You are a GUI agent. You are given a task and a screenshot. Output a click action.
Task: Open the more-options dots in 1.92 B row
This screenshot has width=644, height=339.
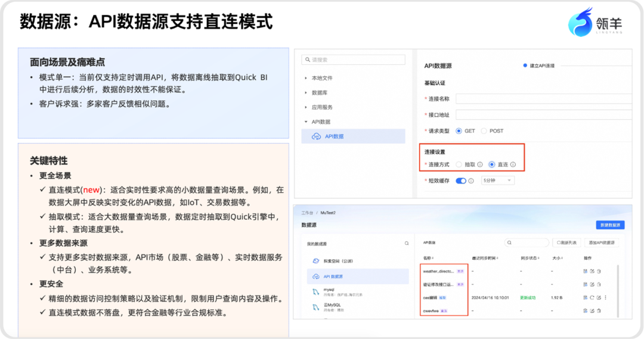pyautogui.click(x=605, y=297)
